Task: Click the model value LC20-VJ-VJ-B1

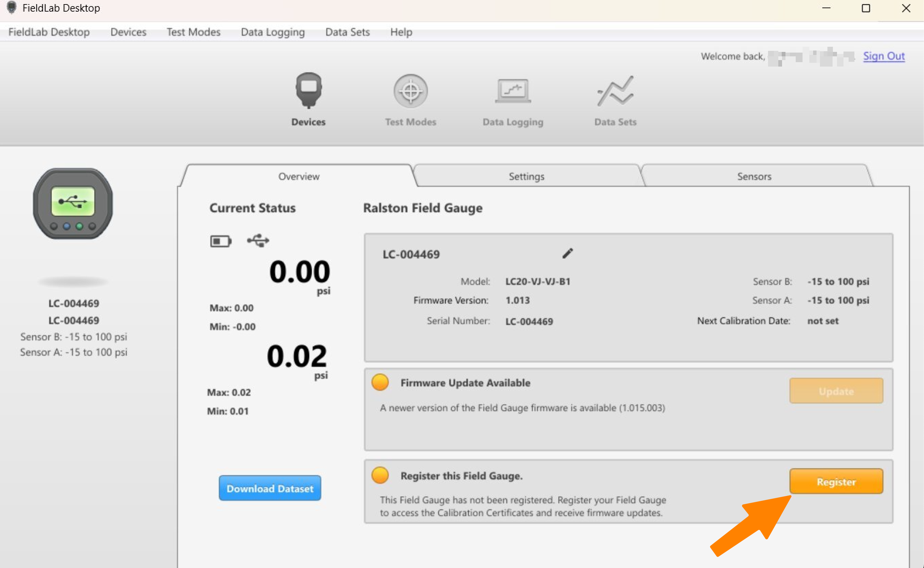Action: click(x=538, y=281)
